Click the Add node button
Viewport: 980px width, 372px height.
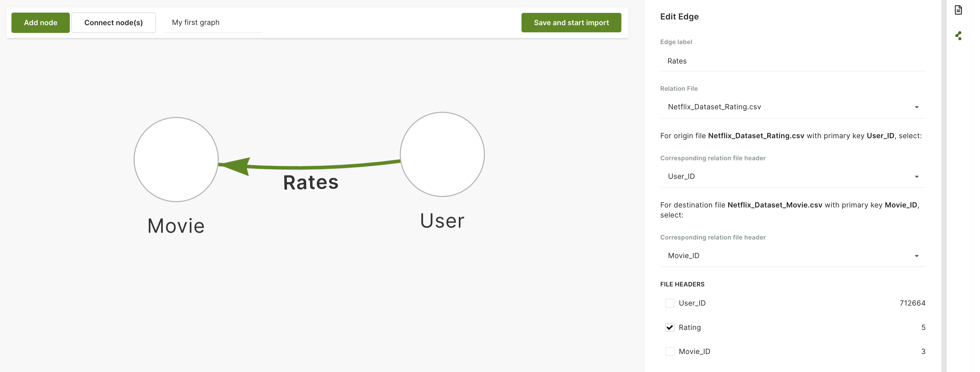40,22
